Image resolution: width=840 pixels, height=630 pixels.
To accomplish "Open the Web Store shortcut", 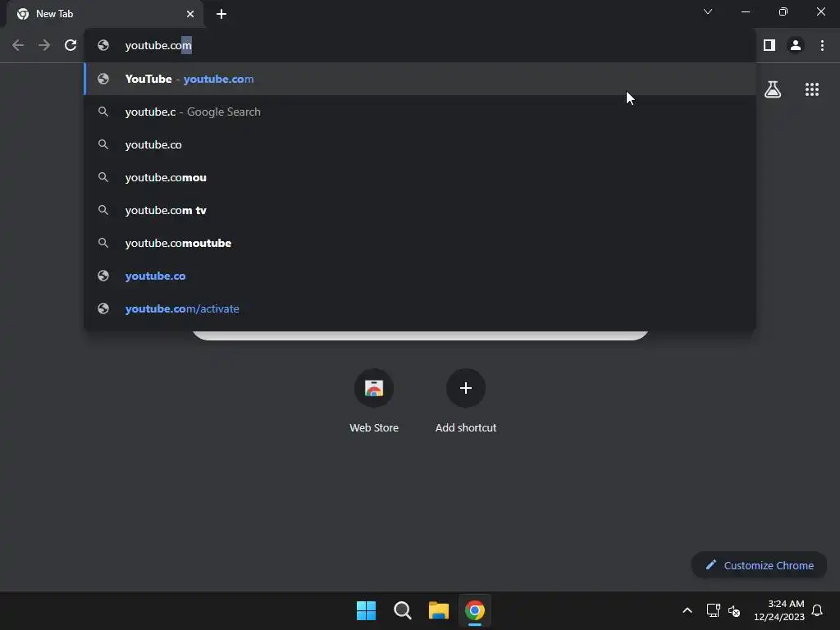I will 374,402.
